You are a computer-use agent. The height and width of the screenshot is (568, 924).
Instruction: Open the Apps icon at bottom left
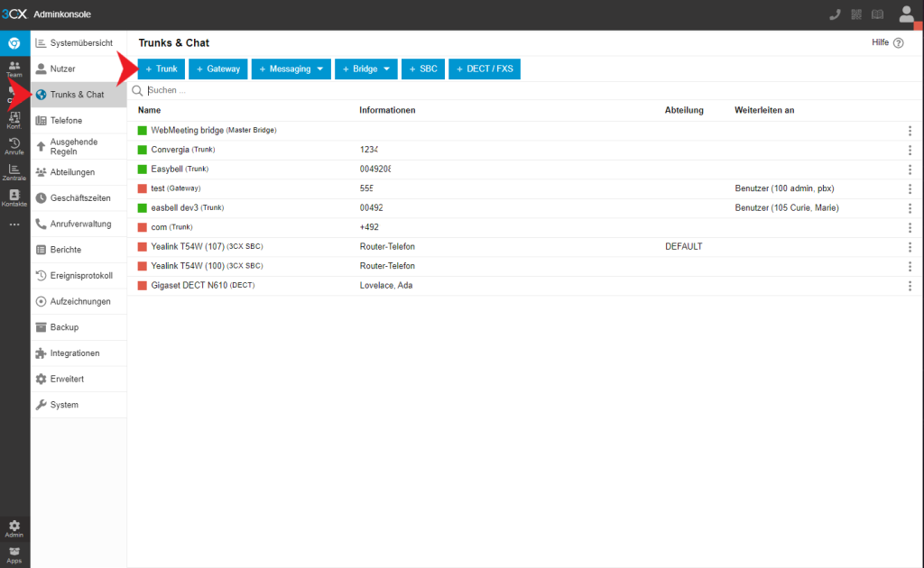[14, 553]
